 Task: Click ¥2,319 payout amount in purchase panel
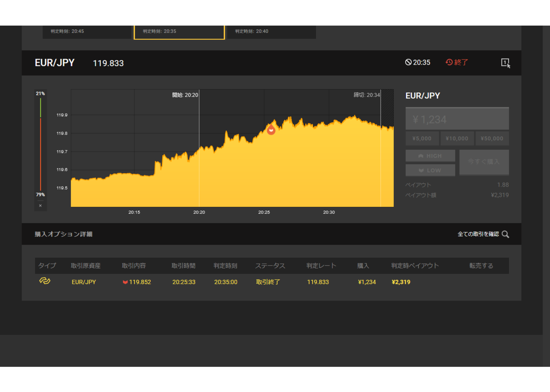point(500,195)
